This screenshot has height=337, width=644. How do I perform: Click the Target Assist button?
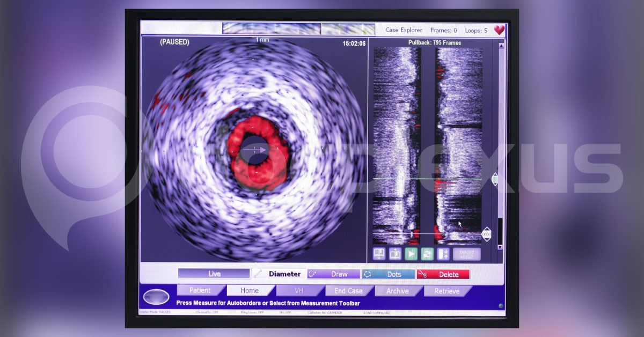(x=466, y=254)
